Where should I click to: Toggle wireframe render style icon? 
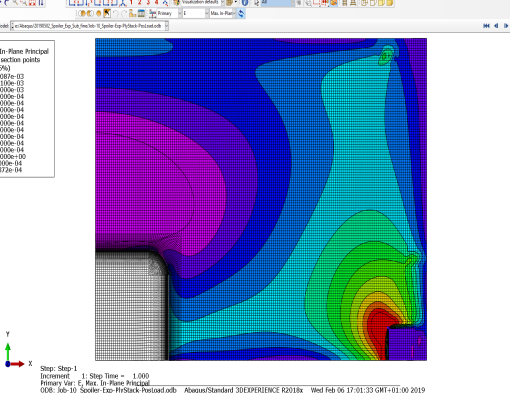click(364, 3)
